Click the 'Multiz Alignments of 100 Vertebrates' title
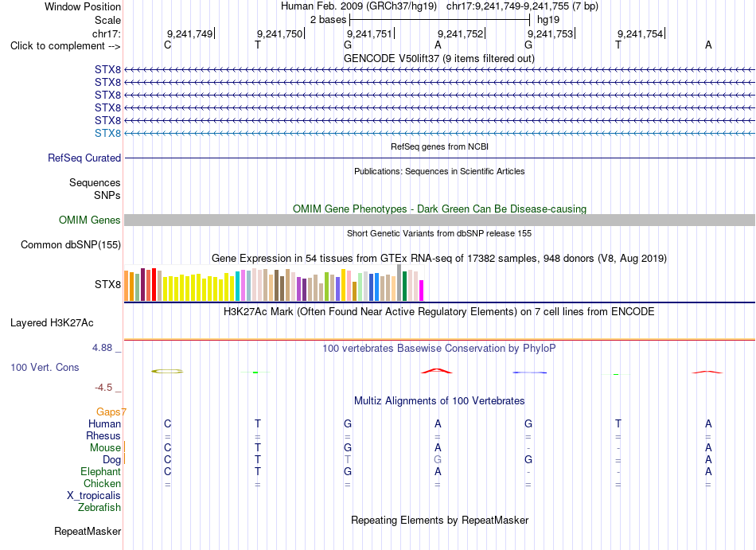The image size is (756, 550). pyautogui.click(x=439, y=400)
